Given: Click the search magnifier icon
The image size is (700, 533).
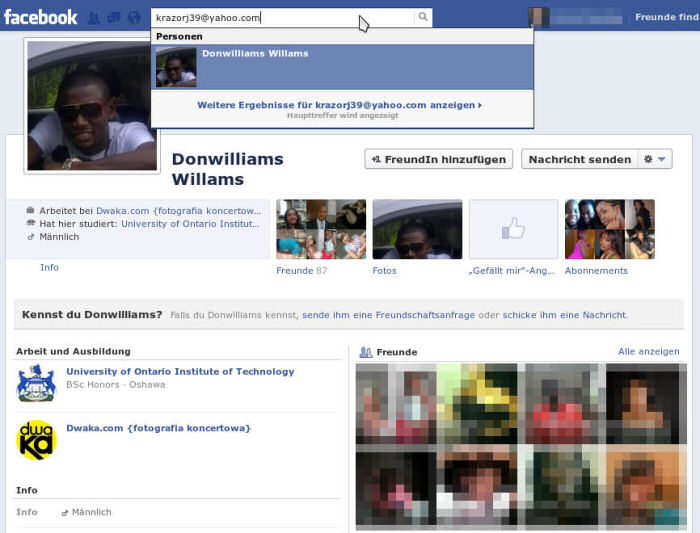Looking at the screenshot, I should point(423,17).
